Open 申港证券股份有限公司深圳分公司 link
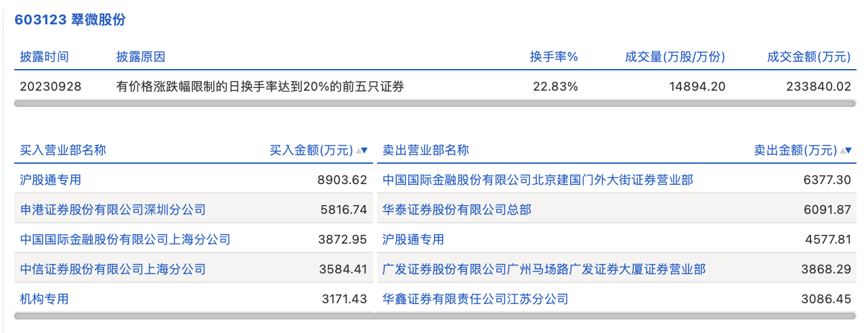 point(113,210)
